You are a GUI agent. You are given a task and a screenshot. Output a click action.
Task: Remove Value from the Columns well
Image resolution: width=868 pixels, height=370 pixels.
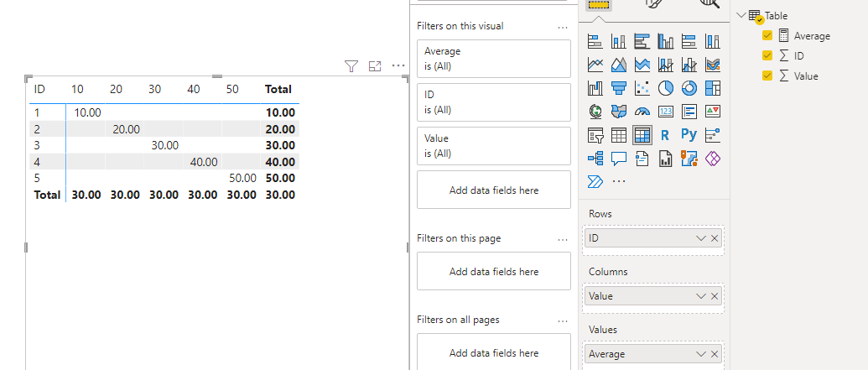point(714,296)
